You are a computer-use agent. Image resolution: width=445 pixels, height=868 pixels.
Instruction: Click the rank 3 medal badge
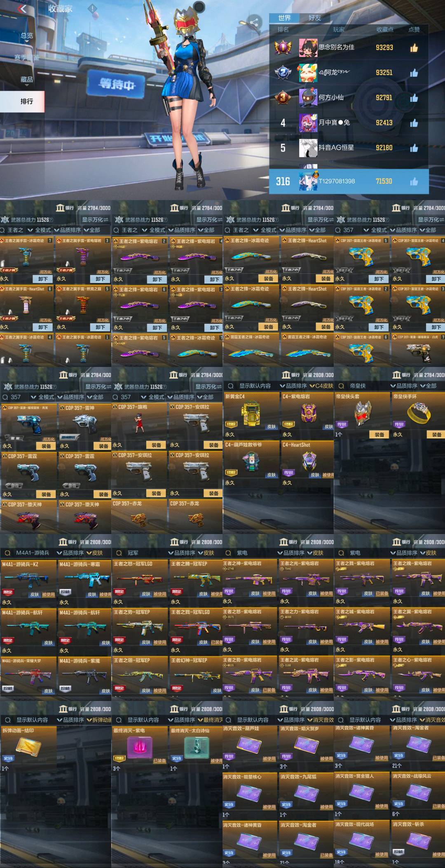coord(283,98)
